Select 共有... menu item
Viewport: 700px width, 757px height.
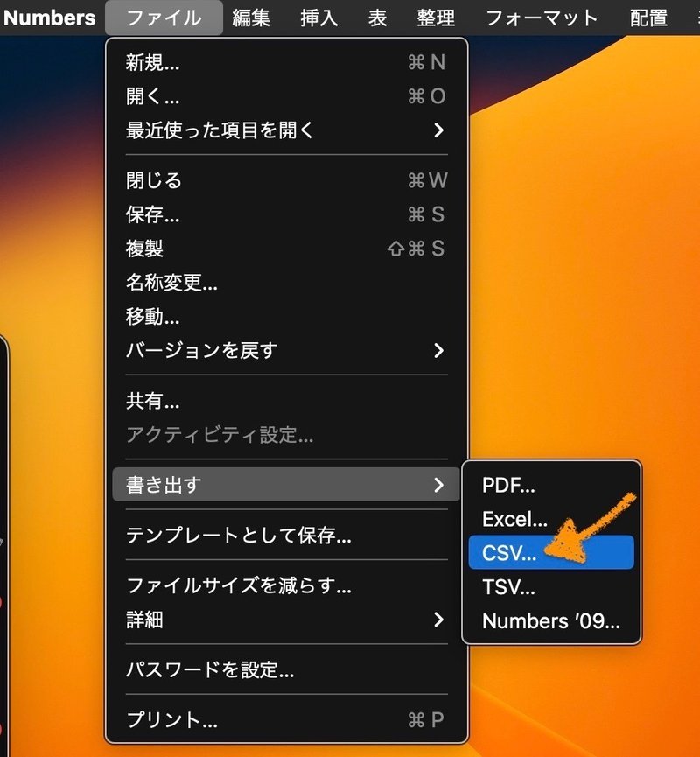[x=286, y=401]
